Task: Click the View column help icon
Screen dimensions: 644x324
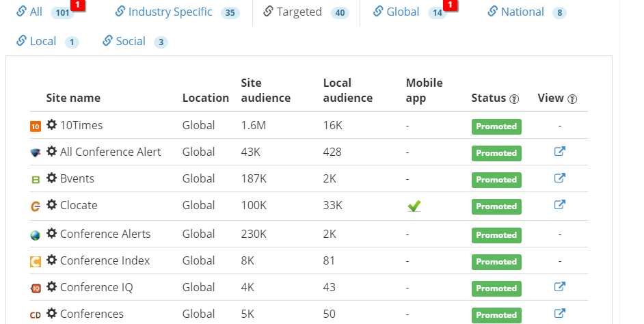Action: click(x=572, y=99)
